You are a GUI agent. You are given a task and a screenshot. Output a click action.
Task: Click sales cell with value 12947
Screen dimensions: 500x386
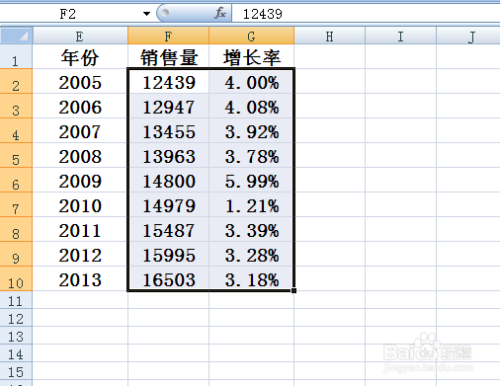pyautogui.click(x=168, y=106)
